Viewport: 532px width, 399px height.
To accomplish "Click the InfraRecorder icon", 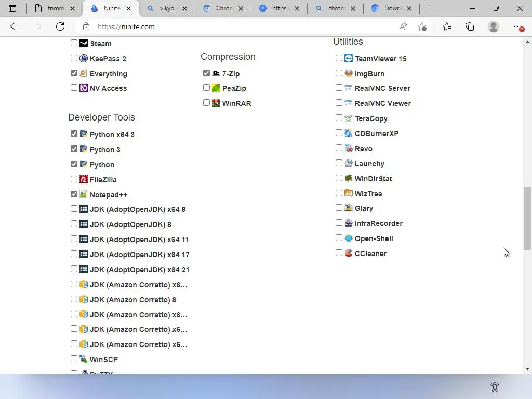I will (349, 223).
